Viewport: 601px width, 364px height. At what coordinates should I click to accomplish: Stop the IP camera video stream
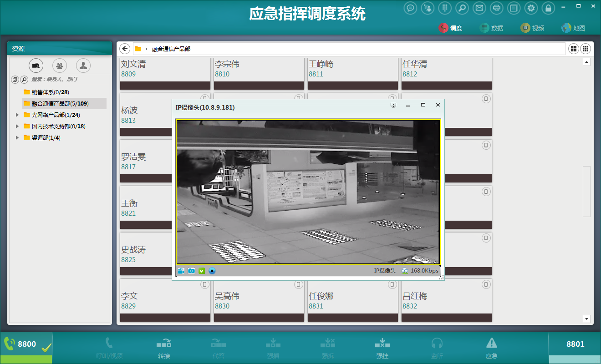coord(212,271)
